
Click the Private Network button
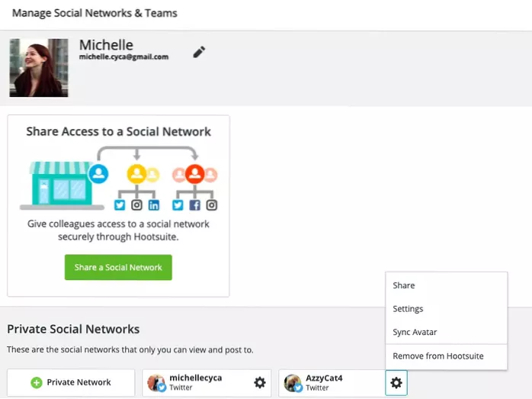[x=71, y=383]
